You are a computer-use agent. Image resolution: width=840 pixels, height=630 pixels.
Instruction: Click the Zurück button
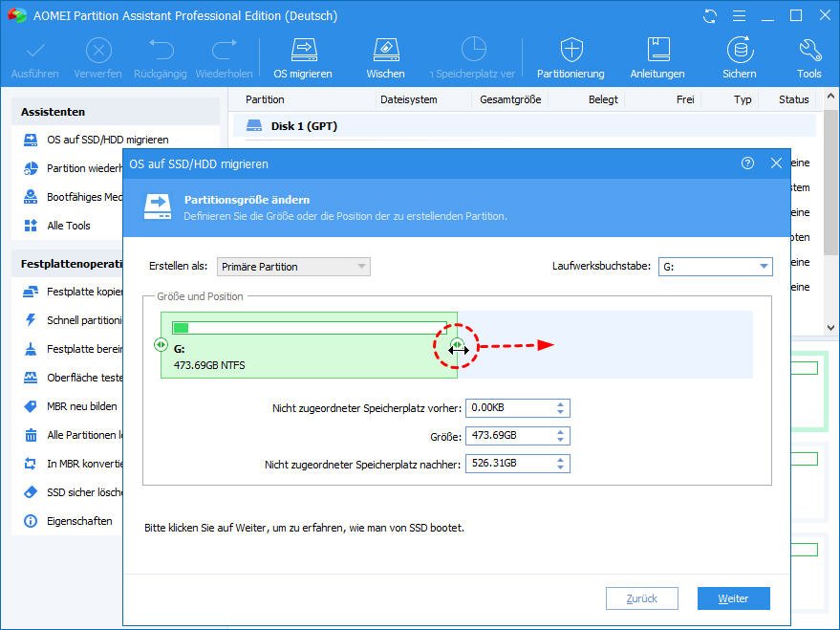[642, 598]
